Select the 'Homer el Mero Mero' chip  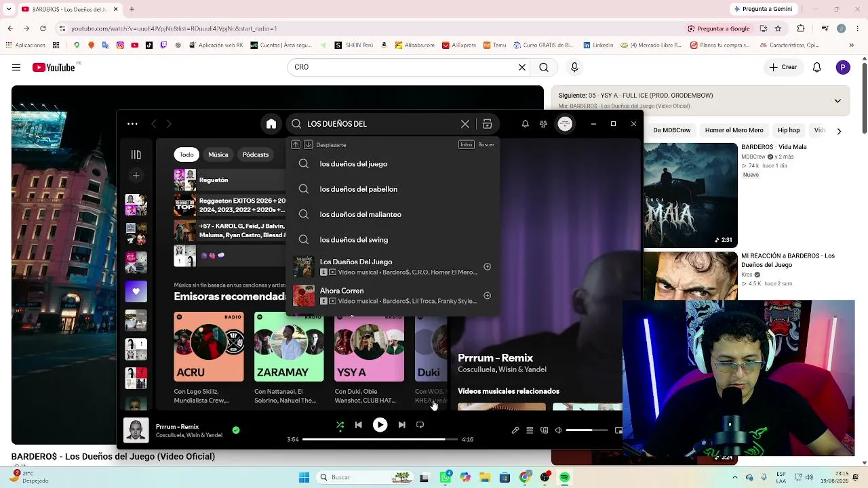(734, 130)
